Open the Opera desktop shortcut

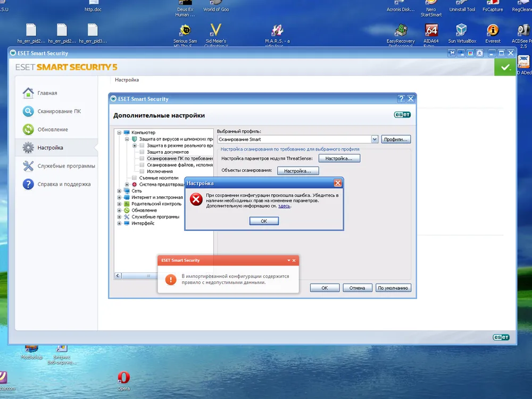tap(123, 378)
